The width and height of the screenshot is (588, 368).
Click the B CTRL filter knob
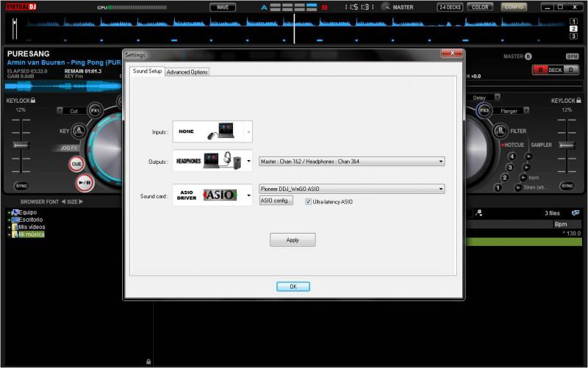click(500, 131)
